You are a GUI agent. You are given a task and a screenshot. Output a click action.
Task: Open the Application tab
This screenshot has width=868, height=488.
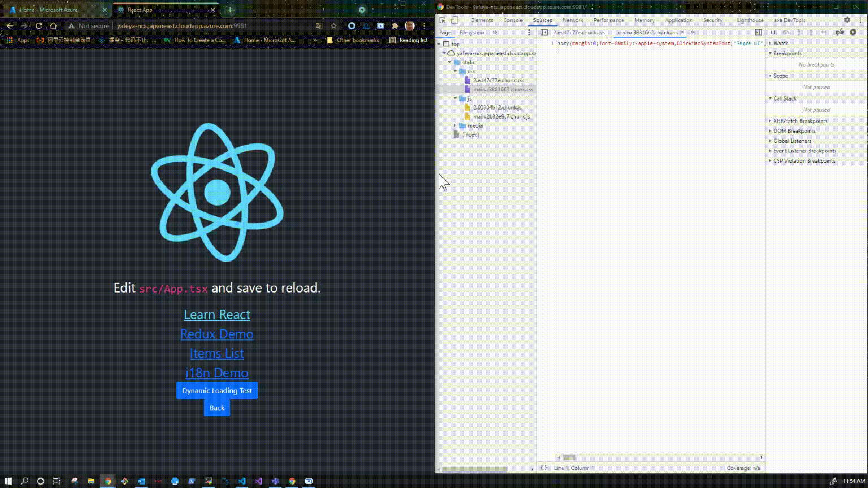click(x=679, y=20)
